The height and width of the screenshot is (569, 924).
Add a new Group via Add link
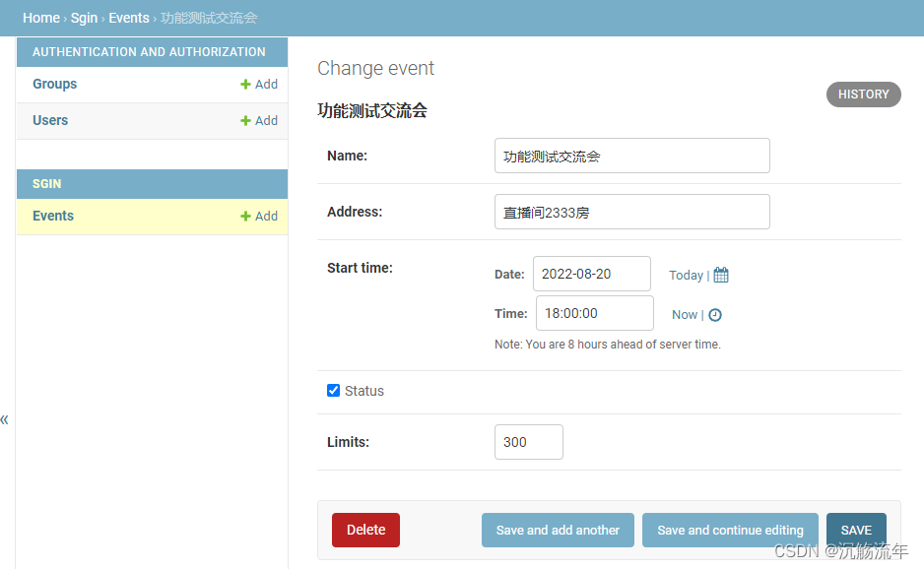pos(259,85)
